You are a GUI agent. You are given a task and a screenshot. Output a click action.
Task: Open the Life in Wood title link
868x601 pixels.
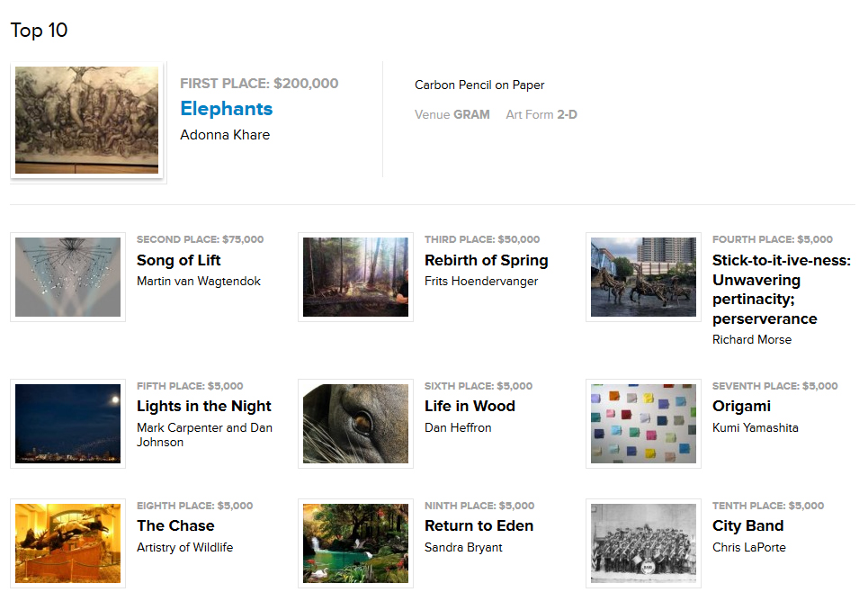point(470,406)
